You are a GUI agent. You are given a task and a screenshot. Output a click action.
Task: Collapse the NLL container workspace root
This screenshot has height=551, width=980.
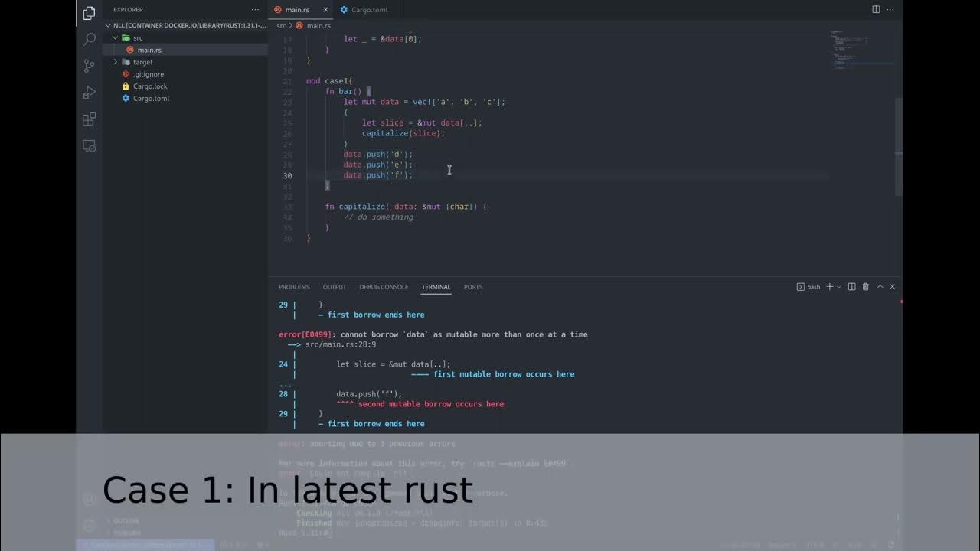185,25
